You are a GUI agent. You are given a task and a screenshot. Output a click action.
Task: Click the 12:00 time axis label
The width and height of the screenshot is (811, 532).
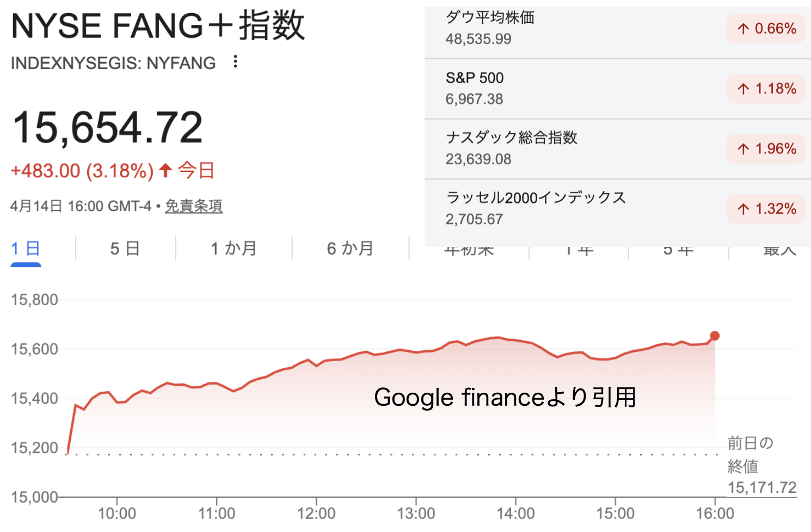click(316, 513)
